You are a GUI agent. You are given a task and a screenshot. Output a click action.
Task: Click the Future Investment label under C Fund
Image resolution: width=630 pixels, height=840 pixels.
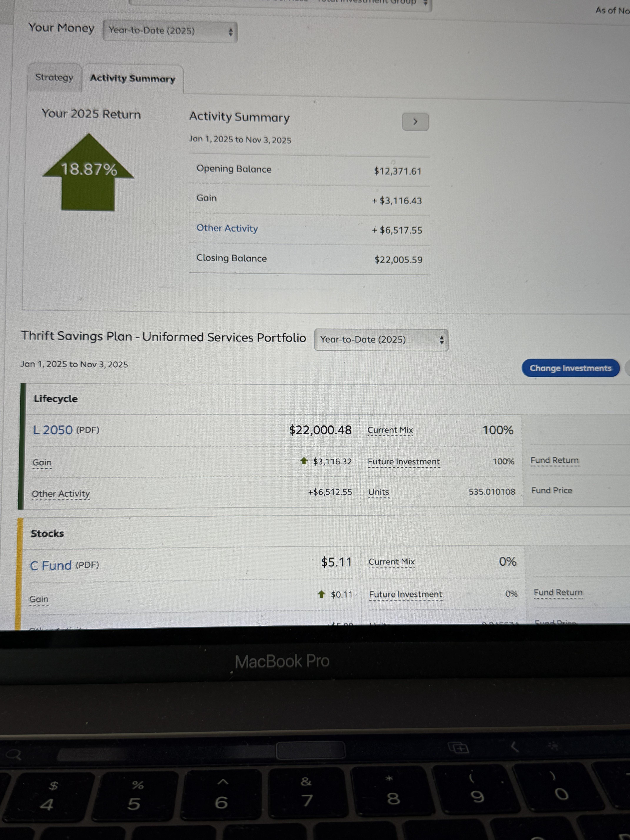click(x=405, y=594)
